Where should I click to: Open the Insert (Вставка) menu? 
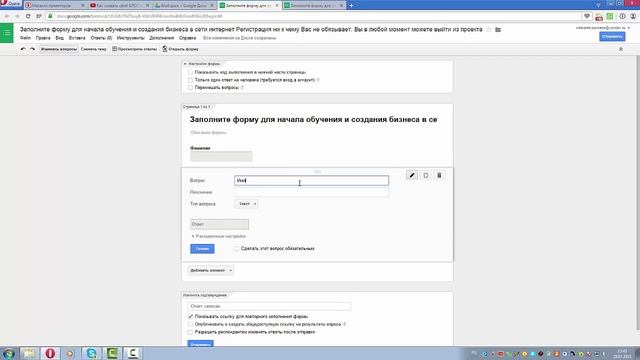click(77, 38)
